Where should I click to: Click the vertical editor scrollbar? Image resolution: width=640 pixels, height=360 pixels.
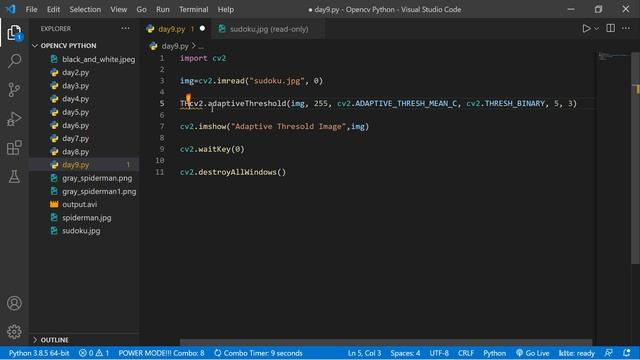pos(636,157)
